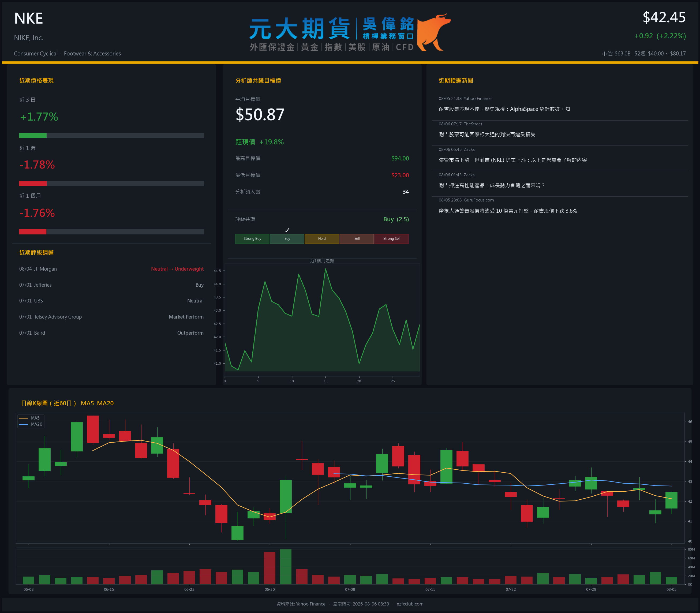Select the Hold rating segment

[322, 239]
